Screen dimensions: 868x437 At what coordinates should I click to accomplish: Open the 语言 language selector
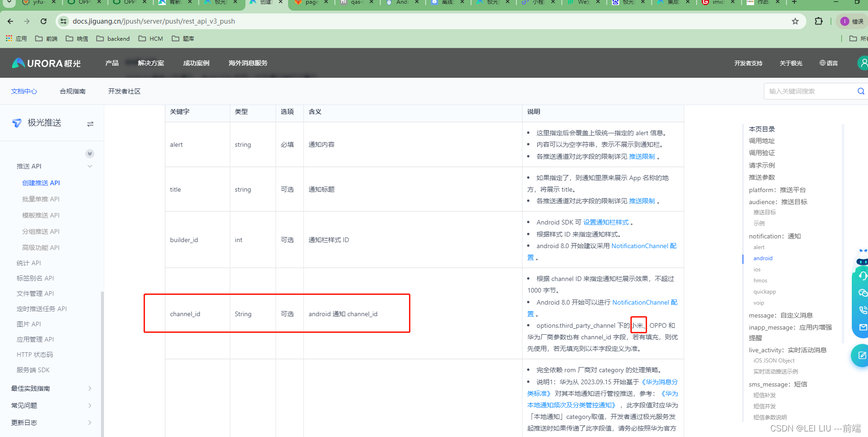point(829,63)
